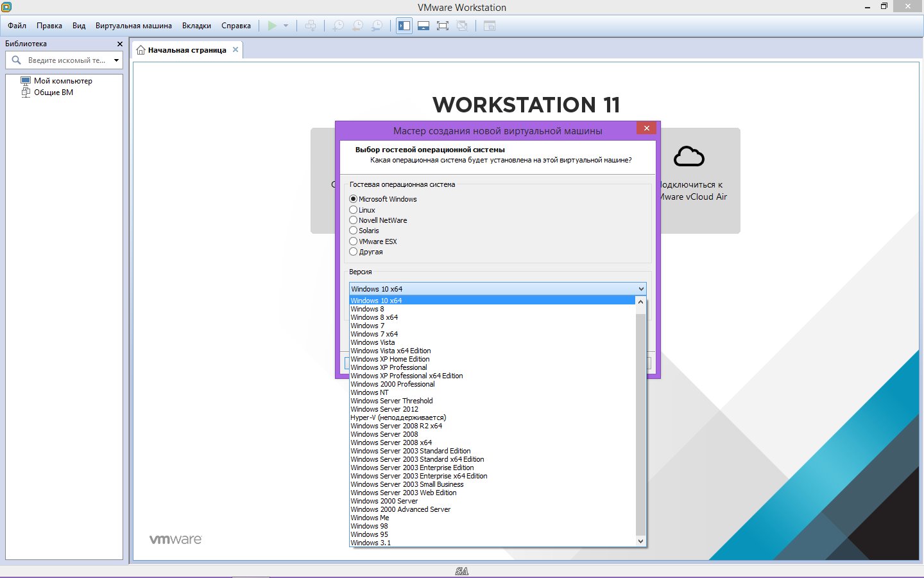Choose Windows NT from version list
This screenshot has width=924, height=578.
(492, 392)
